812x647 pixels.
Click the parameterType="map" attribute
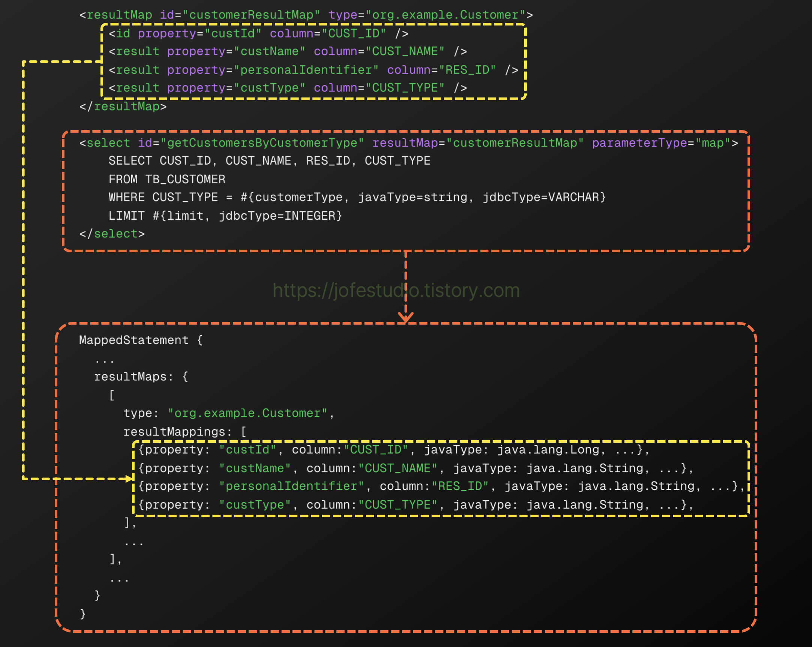coord(661,143)
